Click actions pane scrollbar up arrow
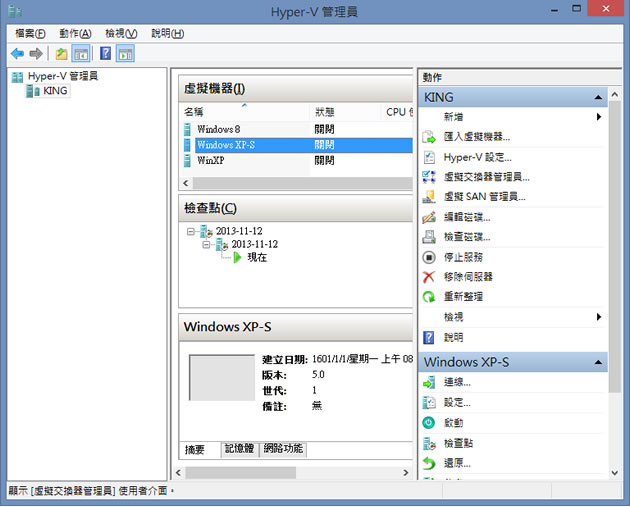The width and height of the screenshot is (630, 507). [614, 95]
